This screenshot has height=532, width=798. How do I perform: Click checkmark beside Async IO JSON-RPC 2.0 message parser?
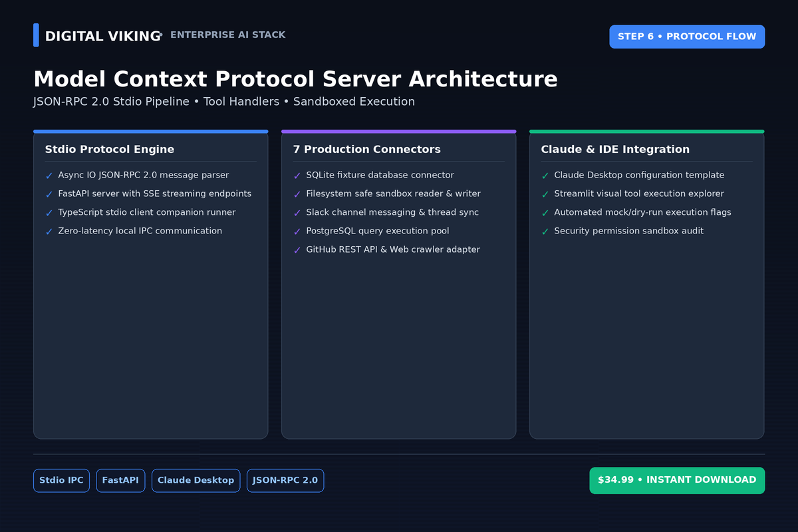coord(49,176)
